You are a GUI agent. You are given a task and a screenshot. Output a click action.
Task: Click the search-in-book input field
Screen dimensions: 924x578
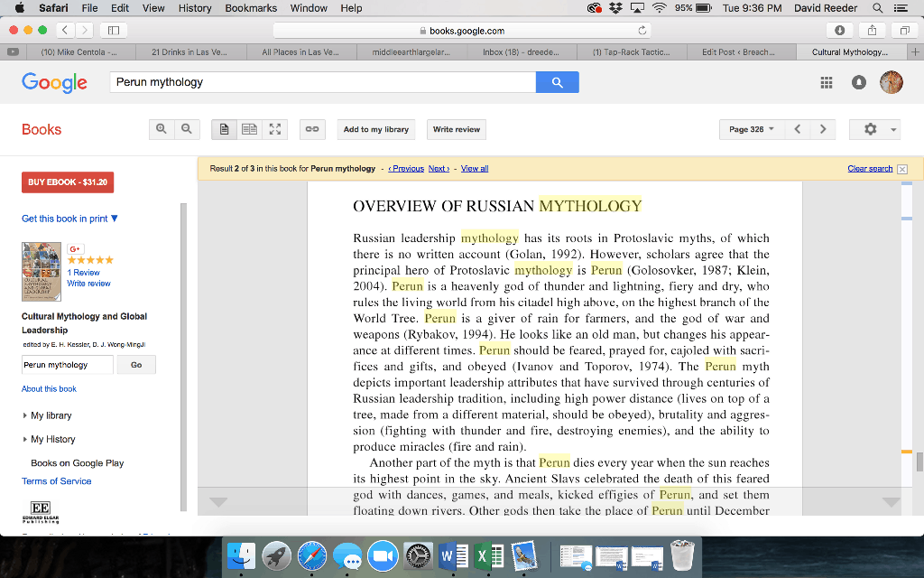pyautogui.click(x=67, y=365)
